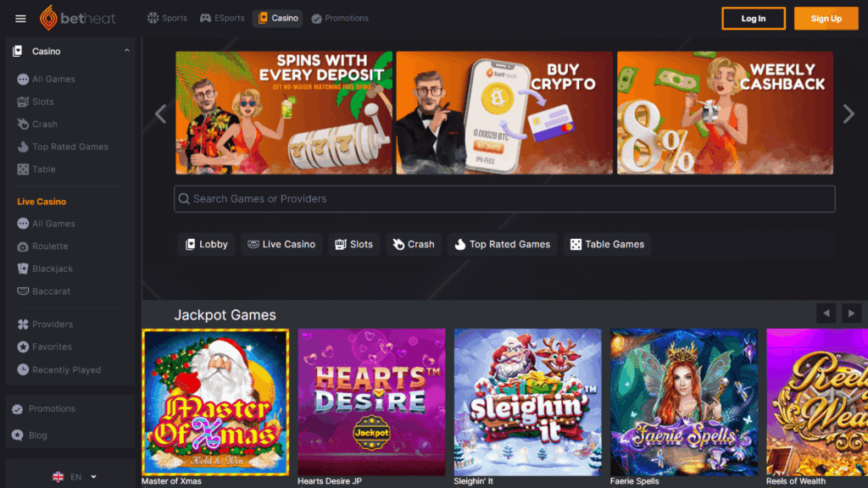Click the Sign Up button
The width and height of the screenshot is (868, 488).
tap(826, 19)
